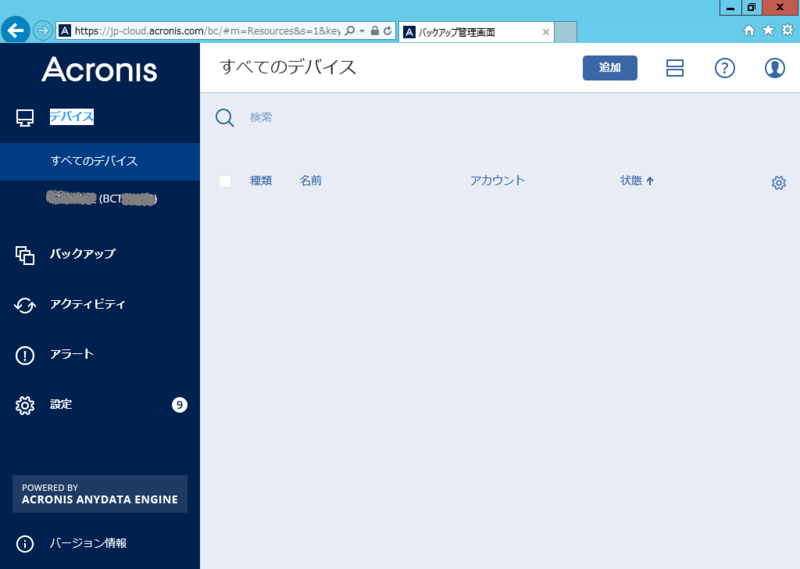Click the 追加 add button

[x=610, y=68]
